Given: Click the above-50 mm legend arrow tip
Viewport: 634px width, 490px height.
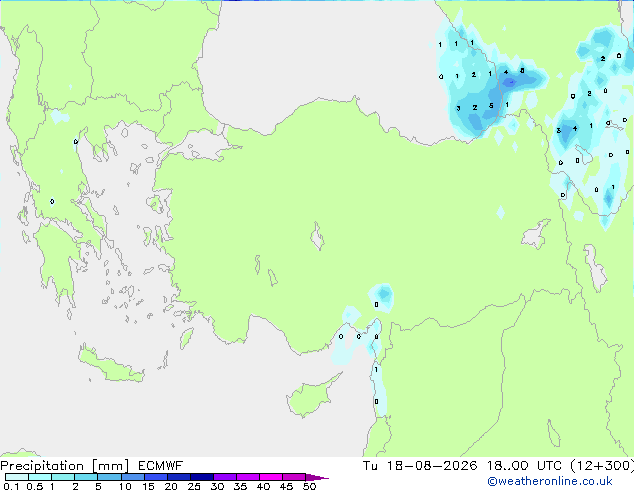Looking at the screenshot, I should 317,477.
